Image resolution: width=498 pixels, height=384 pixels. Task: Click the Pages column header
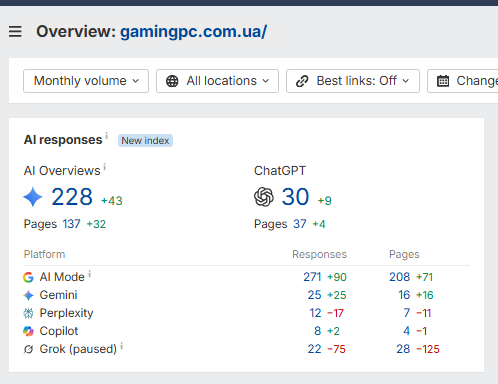click(404, 254)
